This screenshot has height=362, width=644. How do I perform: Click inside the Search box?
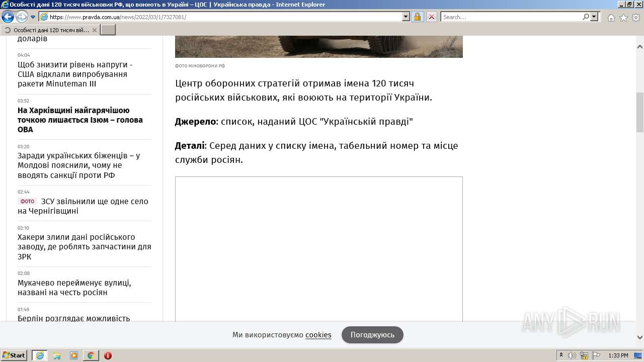511,17
